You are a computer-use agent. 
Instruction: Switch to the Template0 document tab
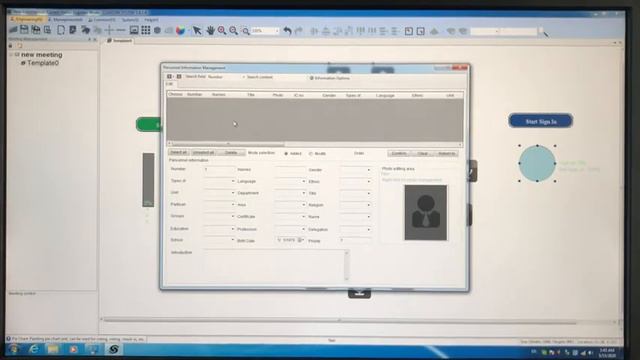[x=120, y=40]
